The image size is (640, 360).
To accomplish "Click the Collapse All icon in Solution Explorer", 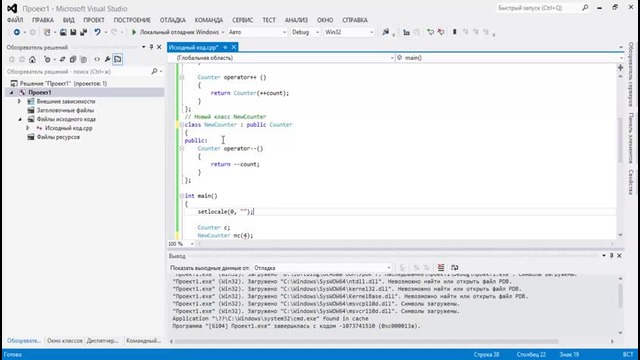I will click(x=73, y=60).
